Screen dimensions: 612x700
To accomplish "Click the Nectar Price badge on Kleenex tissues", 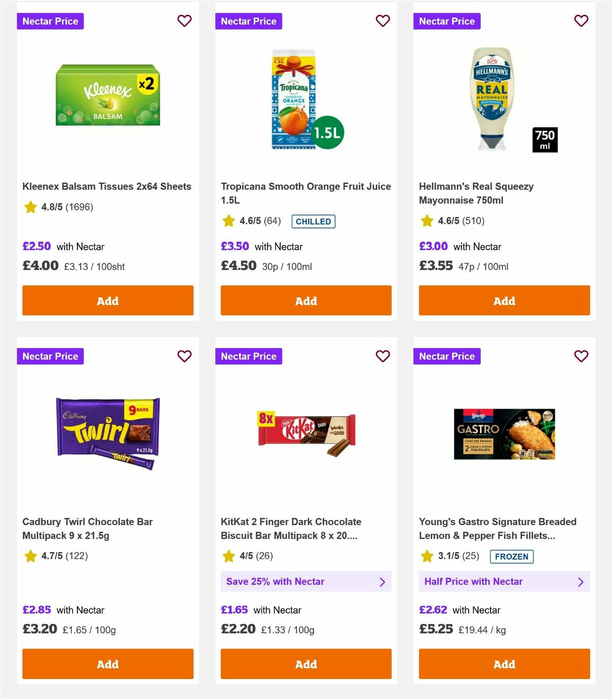I will [50, 21].
